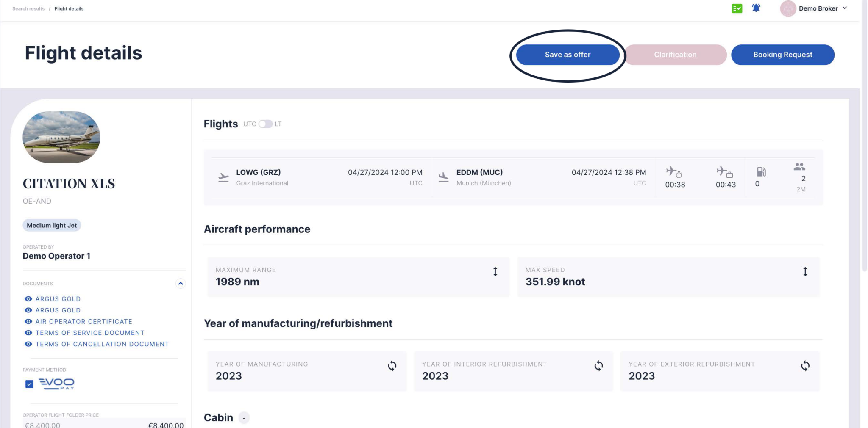Toggle Max Speed unit arrow icon

pyautogui.click(x=805, y=271)
